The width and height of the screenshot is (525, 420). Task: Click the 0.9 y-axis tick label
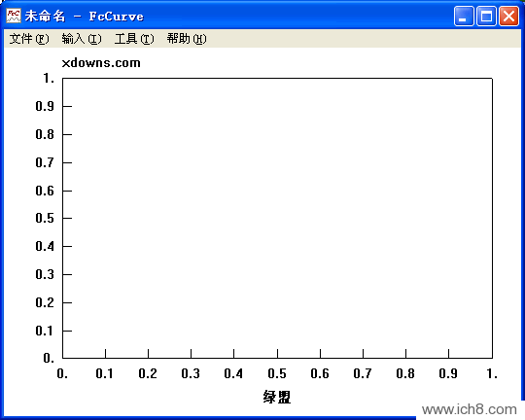point(45,106)
